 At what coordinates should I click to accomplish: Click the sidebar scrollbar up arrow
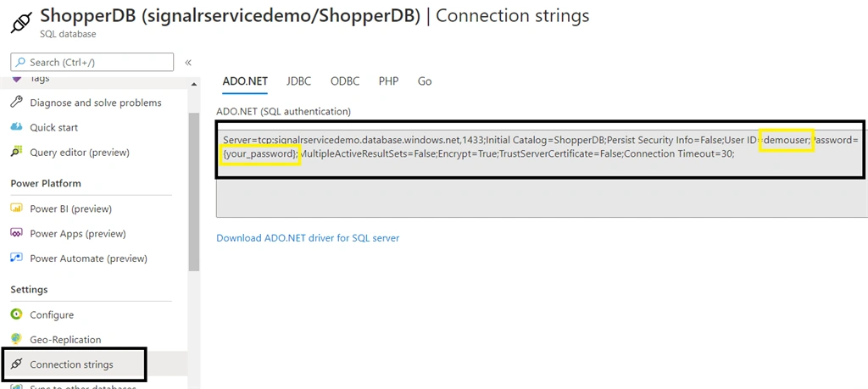194,84
